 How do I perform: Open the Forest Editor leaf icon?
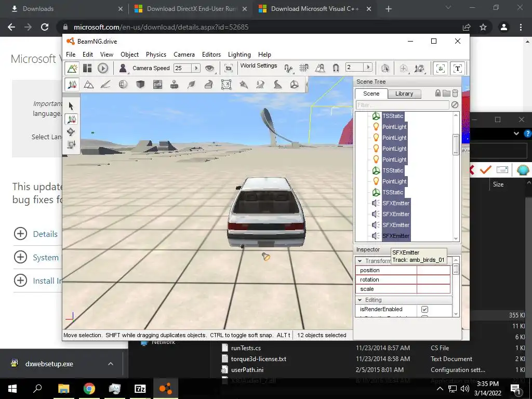tap(191, 85)
